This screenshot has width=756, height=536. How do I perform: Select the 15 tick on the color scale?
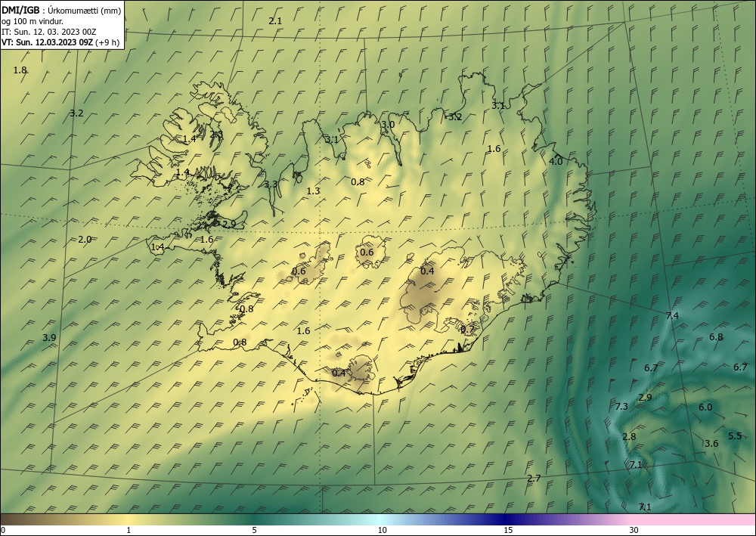[x=508, y=531]
